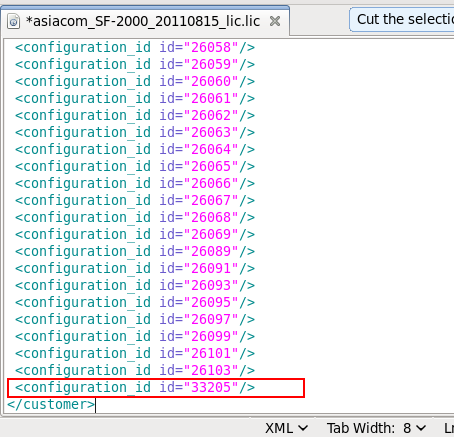Open the XML language mode dropdown
454x437 pixels.
(286, 428)
